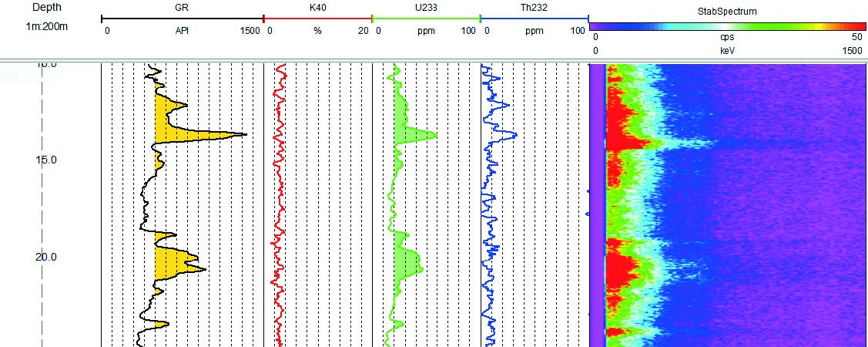Screen dimensions: 868x347
Task: Click the ppm unit under Th232
Action: click(x=533, y=31)
